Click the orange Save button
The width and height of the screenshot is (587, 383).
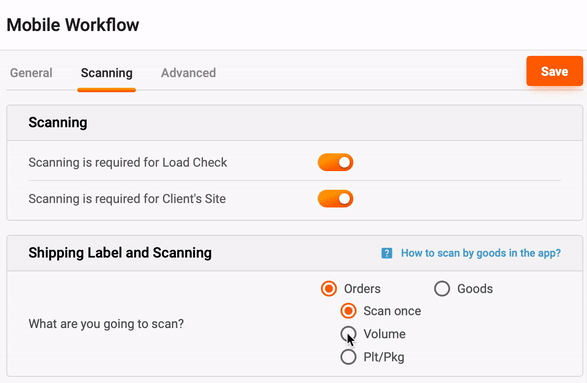(554, 71)
